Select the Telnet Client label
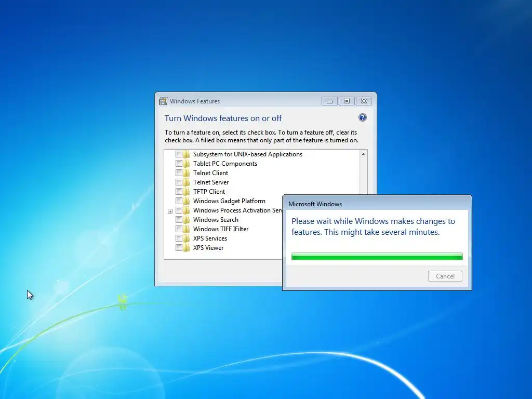The width and height of the screenshot is (532, 399). click(x=211, y=173)
